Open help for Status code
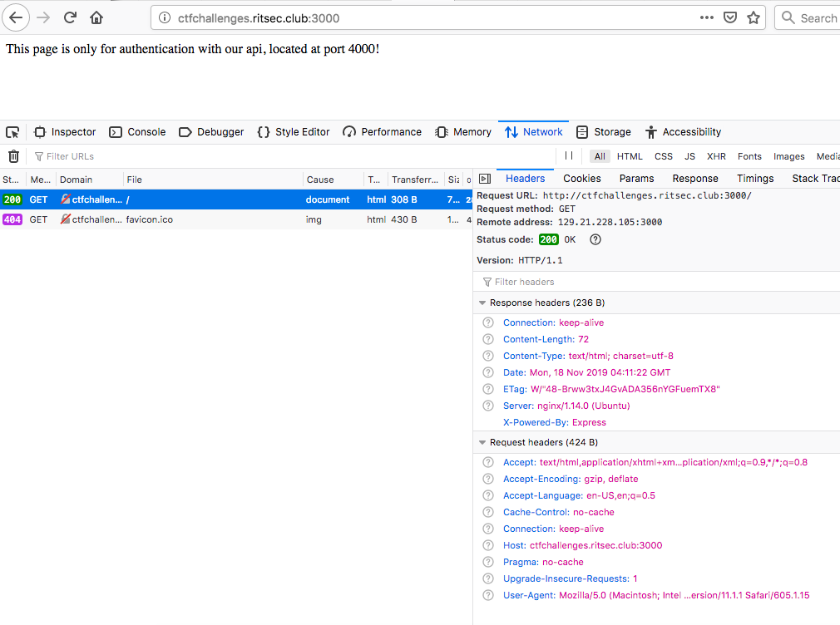 (595, 239)
